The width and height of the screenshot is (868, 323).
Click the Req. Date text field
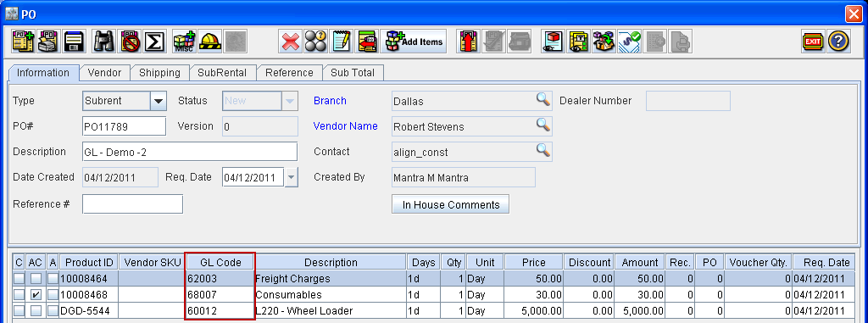pyautogui.click(x=253, y=178)
